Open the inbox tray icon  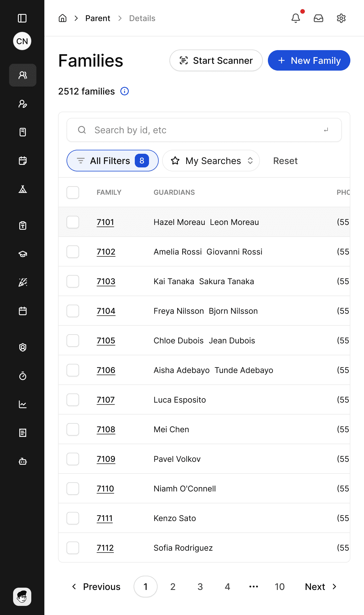(x=318, y=18)
